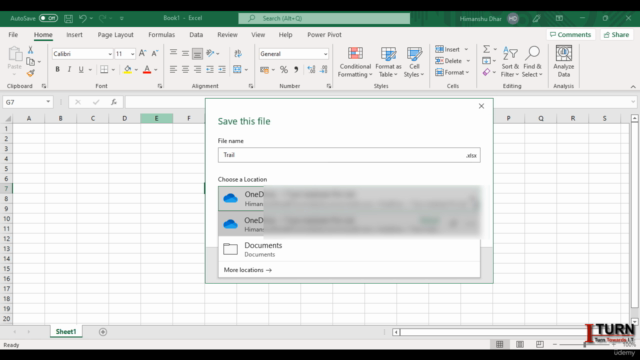The width and height of the screenshot is (640, 360).
Task: Add a new sheet with plus icon
Action: [x=103, y=332]
